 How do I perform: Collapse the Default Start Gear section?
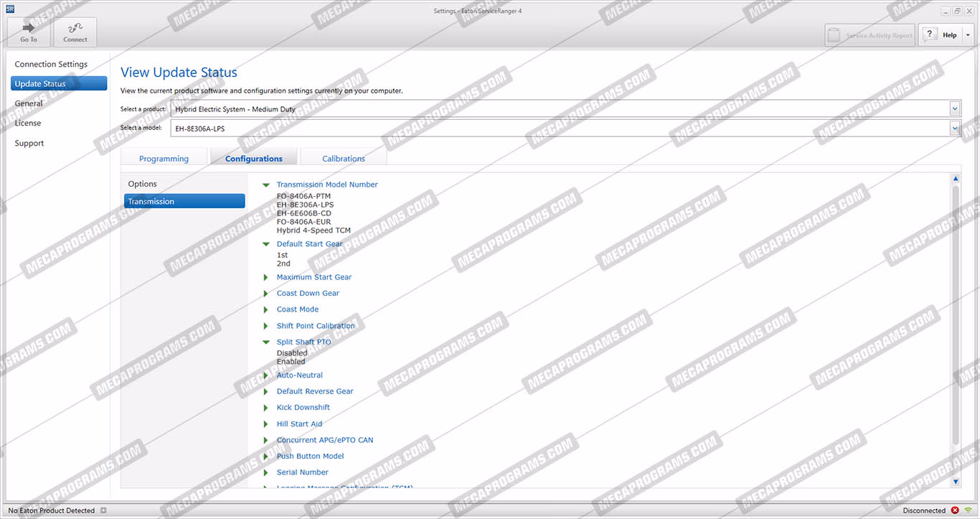point(266,244)
